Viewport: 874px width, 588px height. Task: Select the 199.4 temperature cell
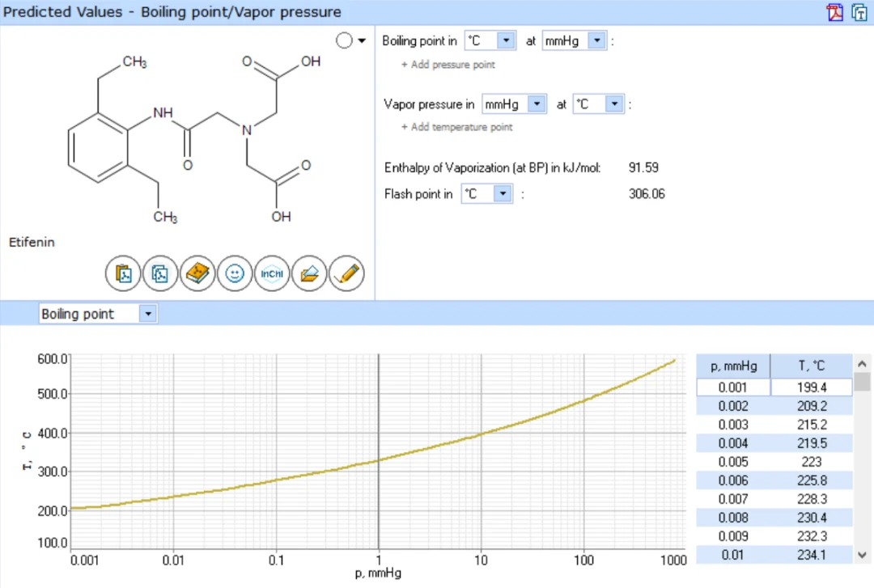tap(812, 387)
